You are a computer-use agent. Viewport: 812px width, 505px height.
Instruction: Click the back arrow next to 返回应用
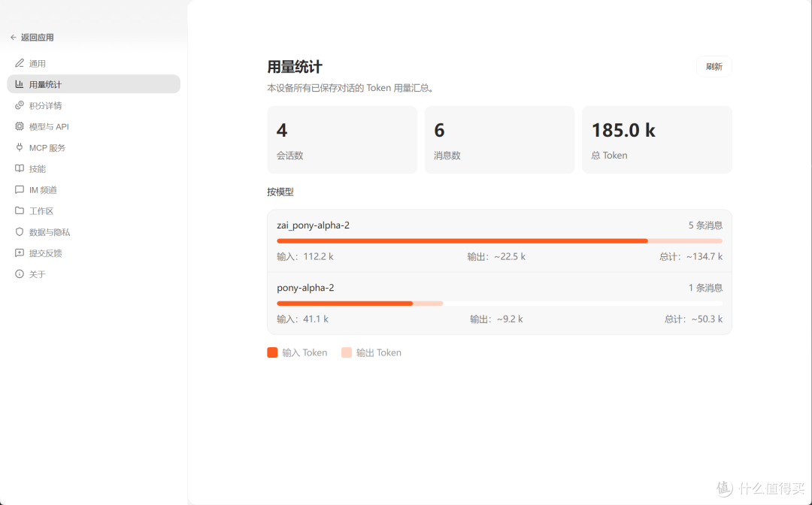tap(14, 38)
